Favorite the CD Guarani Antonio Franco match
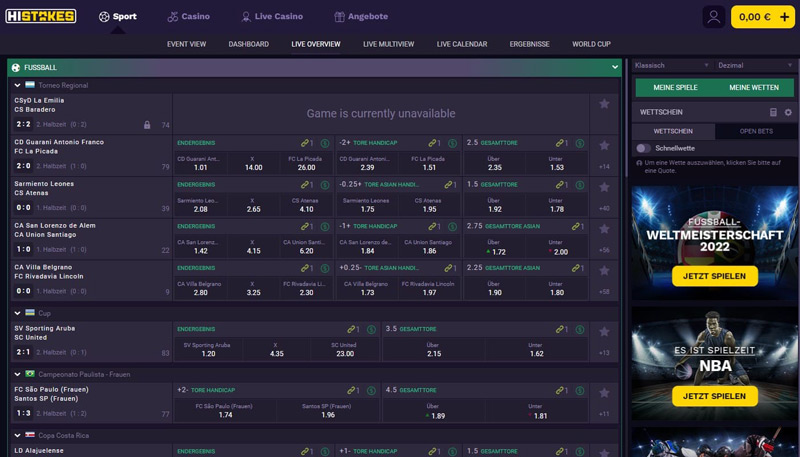Screen dimensions: 800x457 click(x=604, y=146)
